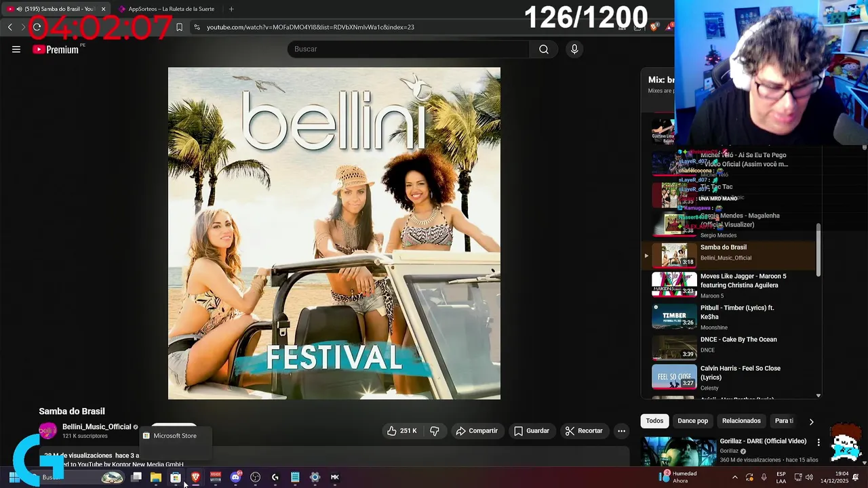Click the YouTube URL address bar
This screenshot has width=868, height=488.
(311, 27)
